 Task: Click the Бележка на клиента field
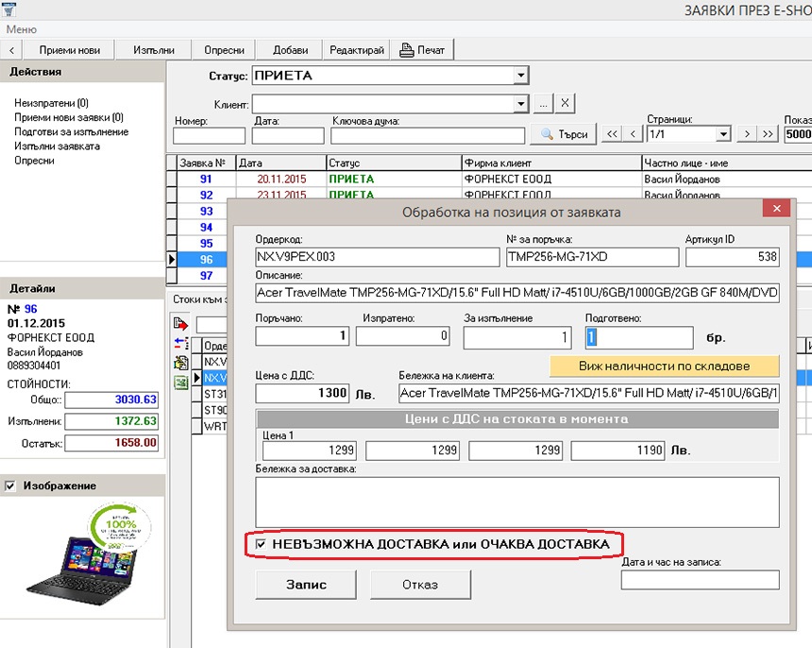[x=589, y=393]
